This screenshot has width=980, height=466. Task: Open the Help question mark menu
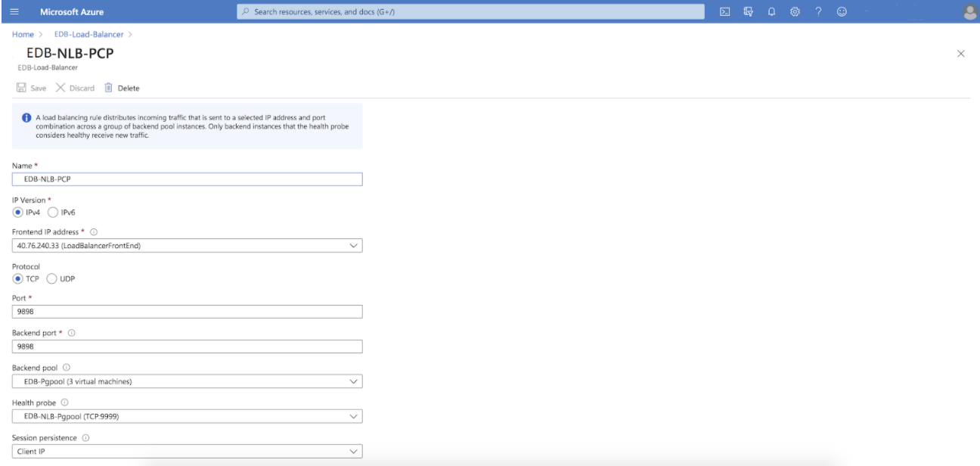coord(818,11)
